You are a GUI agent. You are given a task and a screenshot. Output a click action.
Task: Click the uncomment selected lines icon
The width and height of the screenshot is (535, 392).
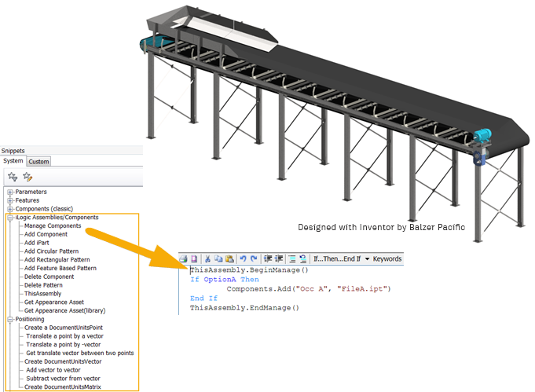(x=302, y=259)
